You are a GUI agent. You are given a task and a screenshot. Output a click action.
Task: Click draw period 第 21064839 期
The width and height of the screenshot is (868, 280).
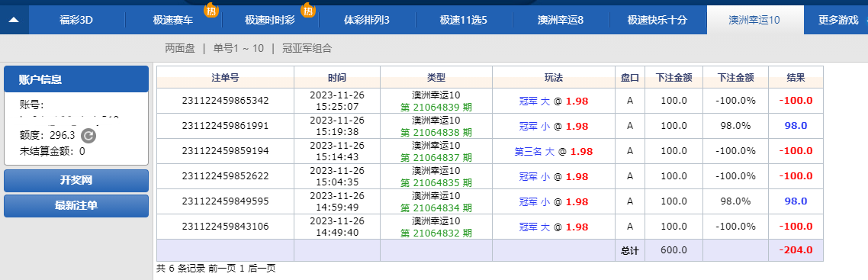tap(436, 107)
